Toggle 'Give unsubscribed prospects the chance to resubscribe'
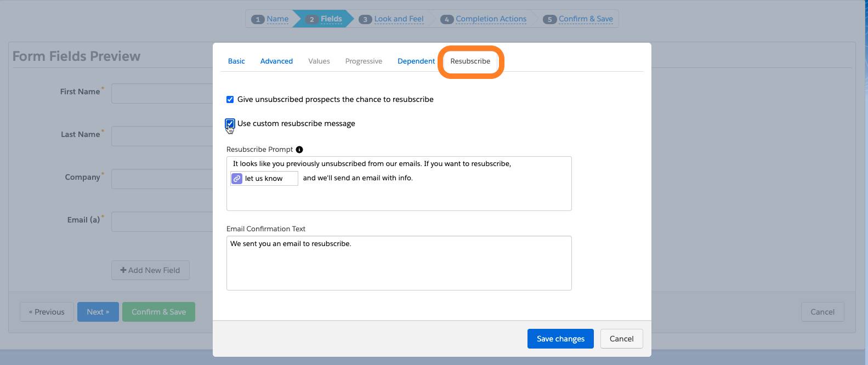 tap(230, 100)
